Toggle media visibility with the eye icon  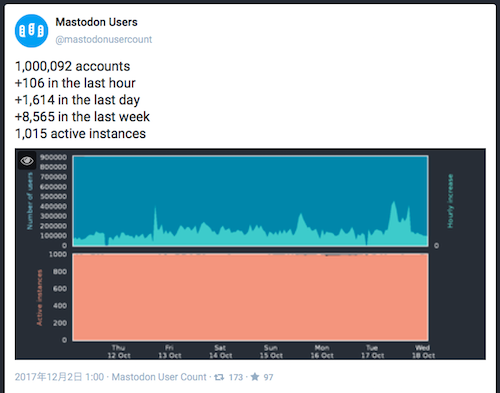pyautogui.click(x=27, y=161)
